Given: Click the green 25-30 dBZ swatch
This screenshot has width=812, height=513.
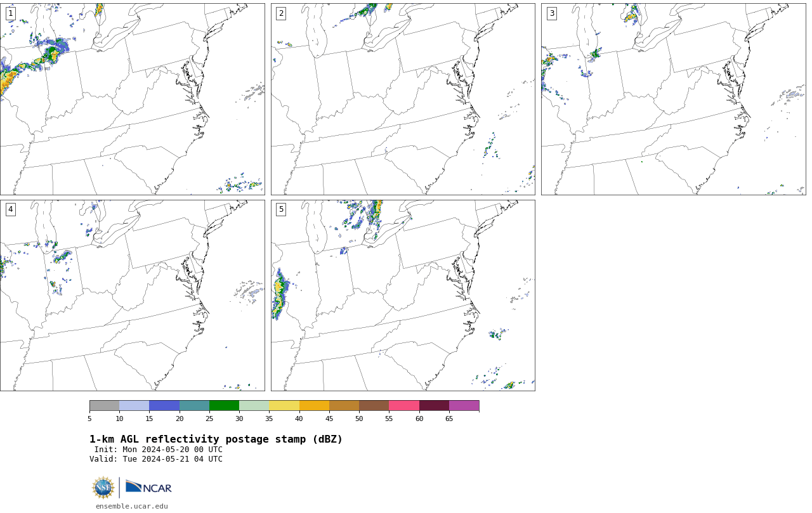Looking at the screenshot, I should (224, 406).
